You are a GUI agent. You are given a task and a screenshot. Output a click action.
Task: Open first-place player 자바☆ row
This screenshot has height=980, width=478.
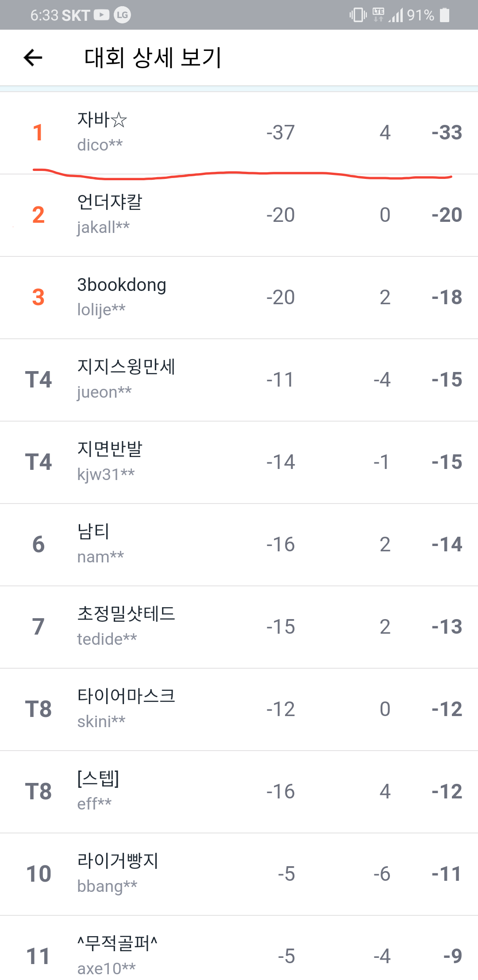click(x=239, y=132)
